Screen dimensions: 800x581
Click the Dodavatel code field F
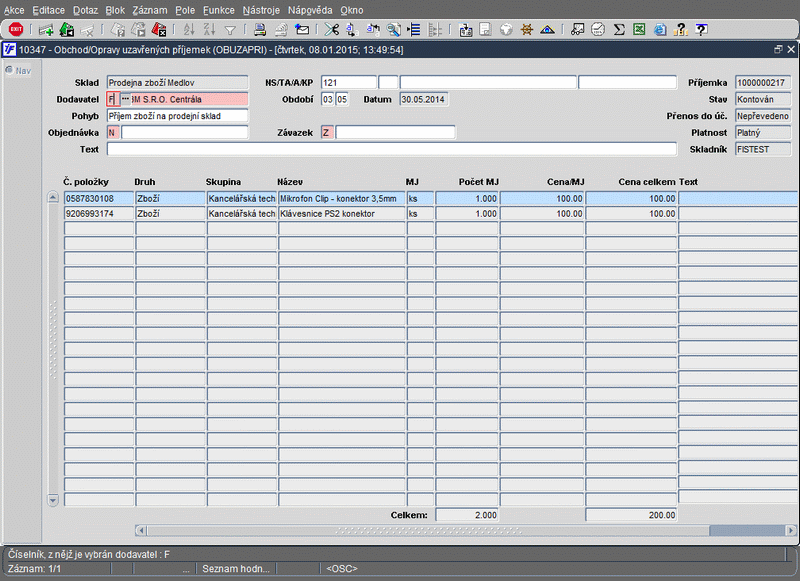coord(113,99)
